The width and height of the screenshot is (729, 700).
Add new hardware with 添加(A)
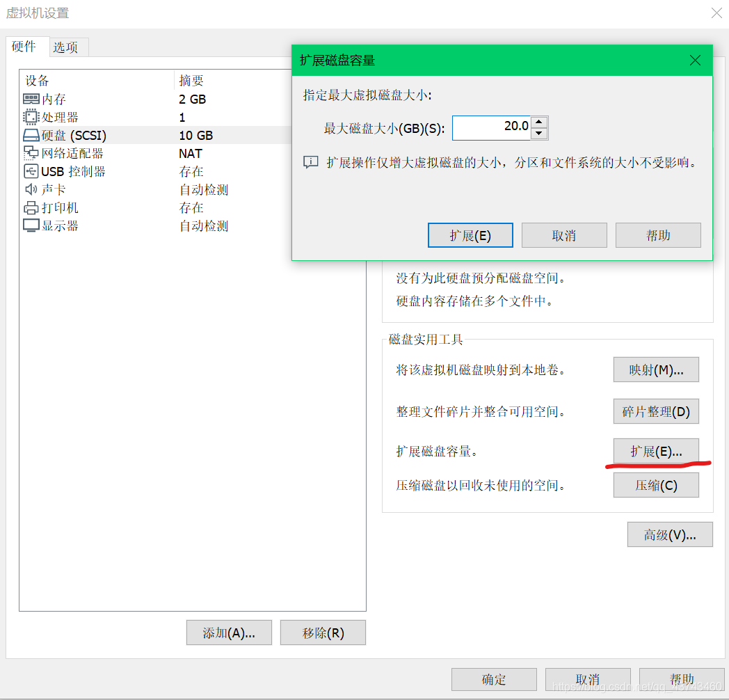coord(229,633)
